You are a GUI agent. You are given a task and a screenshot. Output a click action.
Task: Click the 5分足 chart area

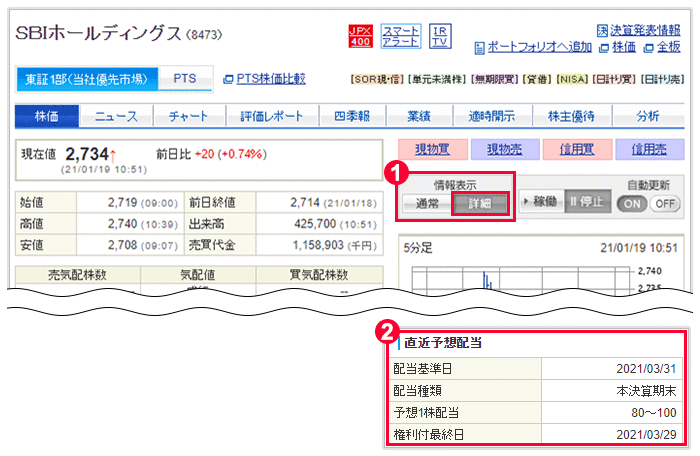pyautogui.click(x=540, y=266)
